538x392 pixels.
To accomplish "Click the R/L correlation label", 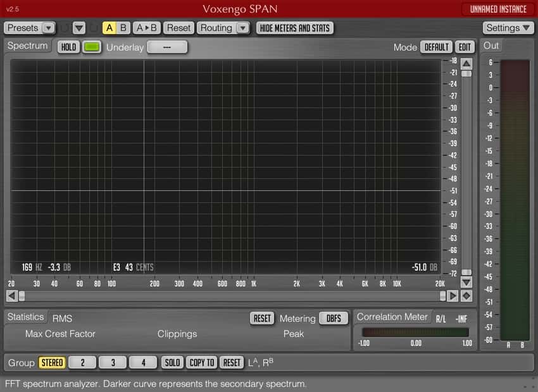I will 441,319.
